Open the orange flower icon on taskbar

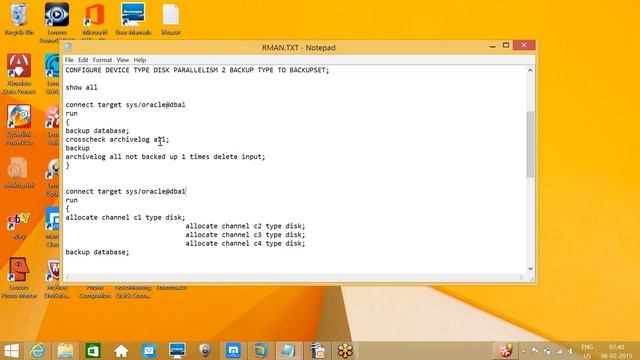point(345,351)
